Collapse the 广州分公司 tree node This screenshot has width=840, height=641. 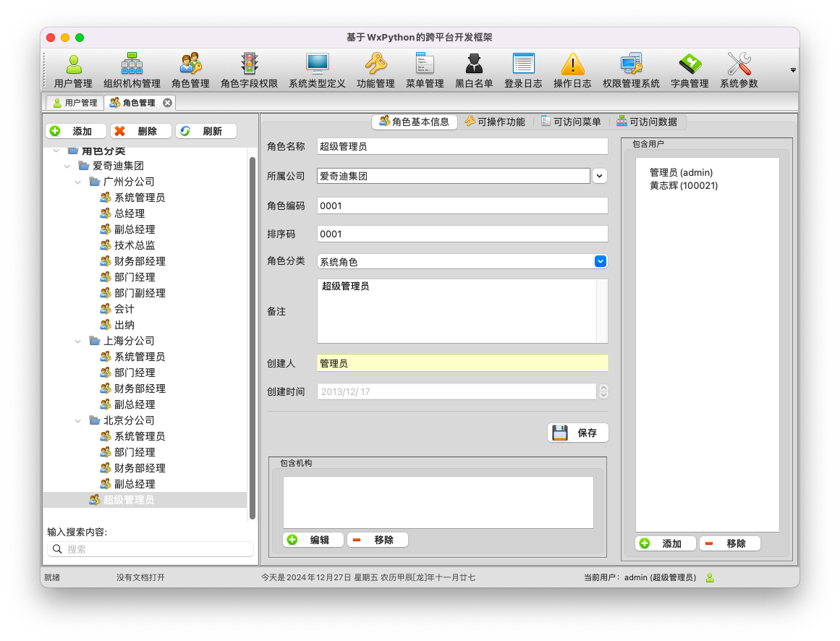[x=78, y=182]
